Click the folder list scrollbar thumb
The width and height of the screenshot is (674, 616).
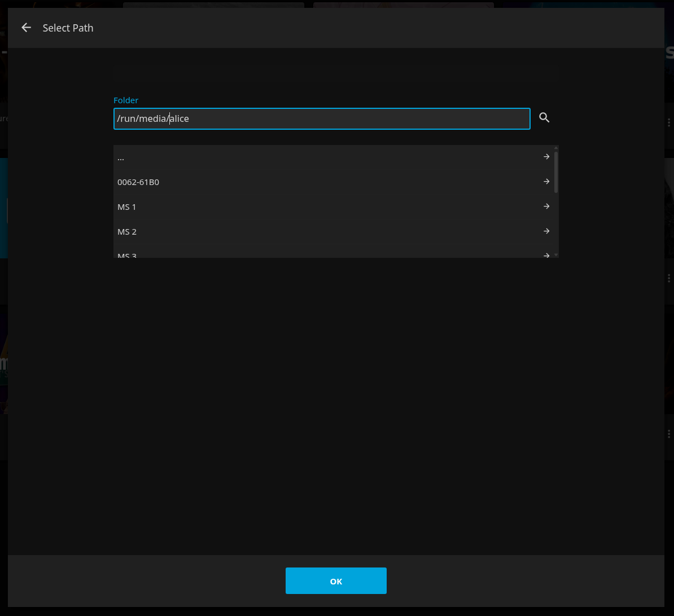point(556,172)
